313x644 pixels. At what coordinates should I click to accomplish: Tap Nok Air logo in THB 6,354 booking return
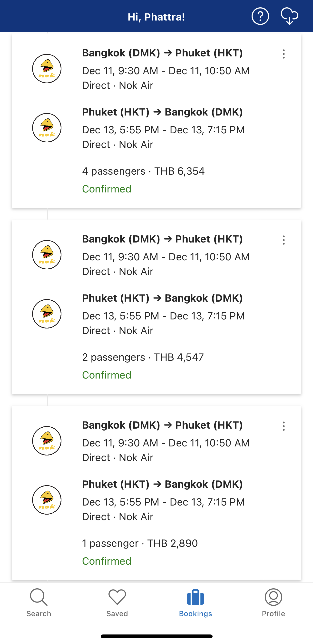coord(47,128)
